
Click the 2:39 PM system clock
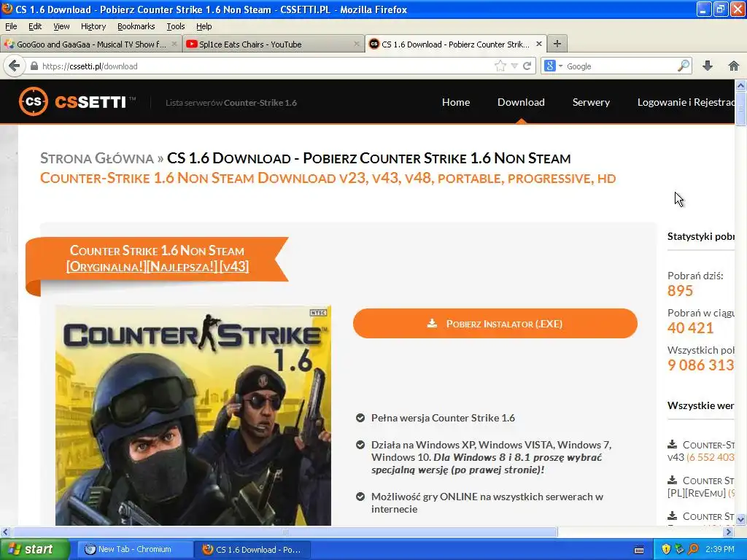(x=719, y=549)
